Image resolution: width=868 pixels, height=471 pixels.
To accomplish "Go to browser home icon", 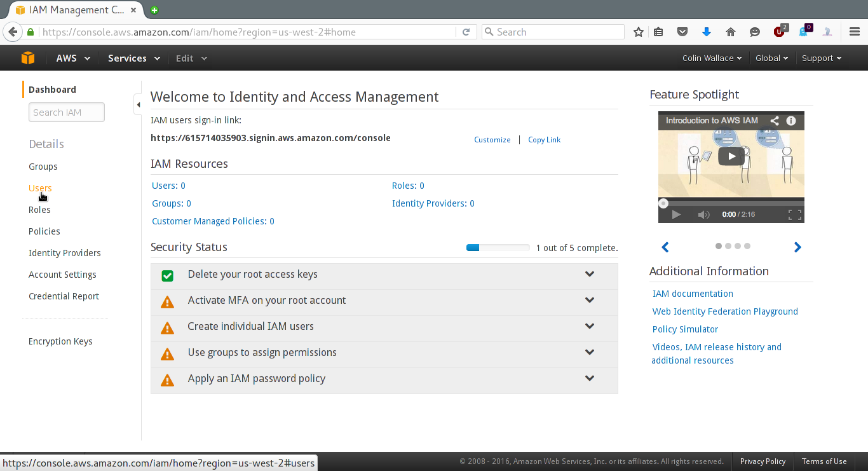I will pyautogui.click(x=731, y=32).
